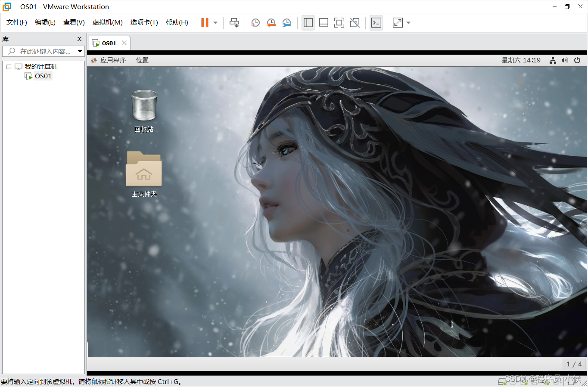
Task: Collapse the 我的计算机 tree node
Action: pyautogui.click(x=9, y=67)
